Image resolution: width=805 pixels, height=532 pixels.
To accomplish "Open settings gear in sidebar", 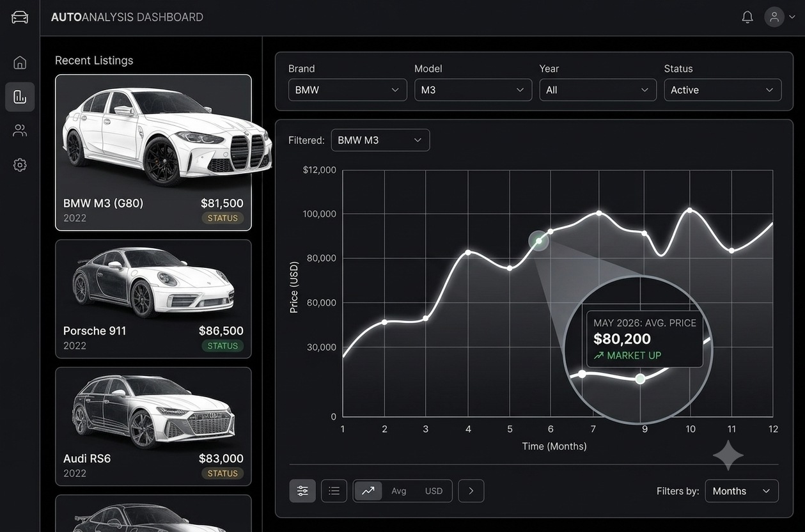I will (20, 165).
